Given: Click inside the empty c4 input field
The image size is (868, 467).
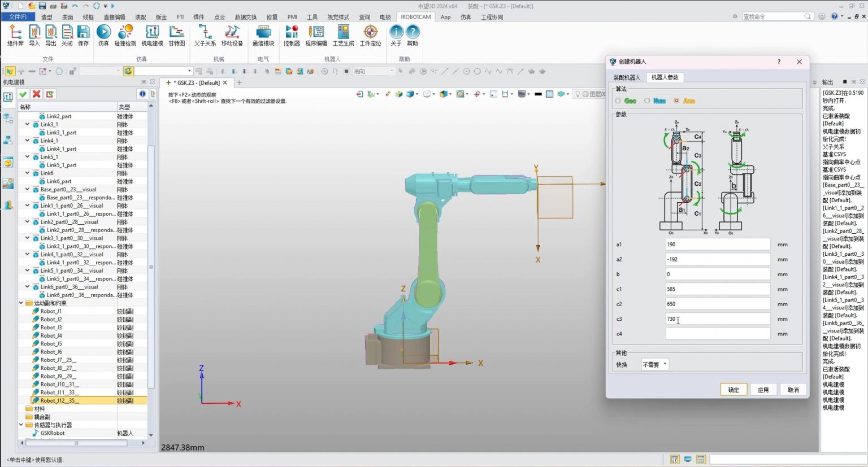Looking at the screenshot, I should click(718, 333).
